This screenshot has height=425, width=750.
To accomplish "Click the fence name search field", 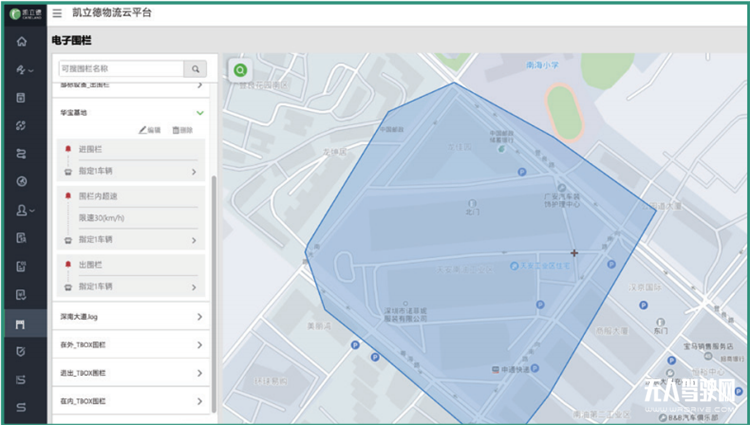I will pos(119,69).
